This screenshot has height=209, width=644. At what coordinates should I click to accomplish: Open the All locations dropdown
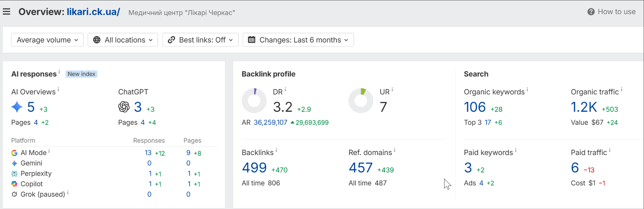pos(123,40)
